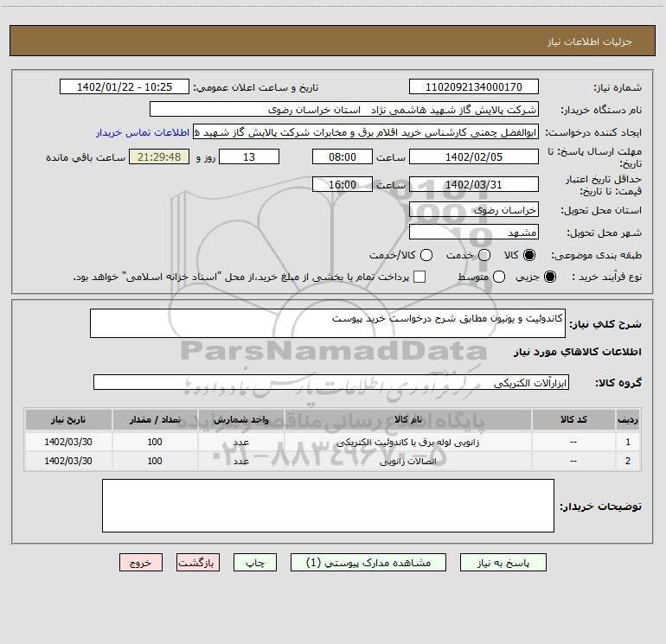Click the remaining days field 13
666x644 pixels.
(249, 156)
